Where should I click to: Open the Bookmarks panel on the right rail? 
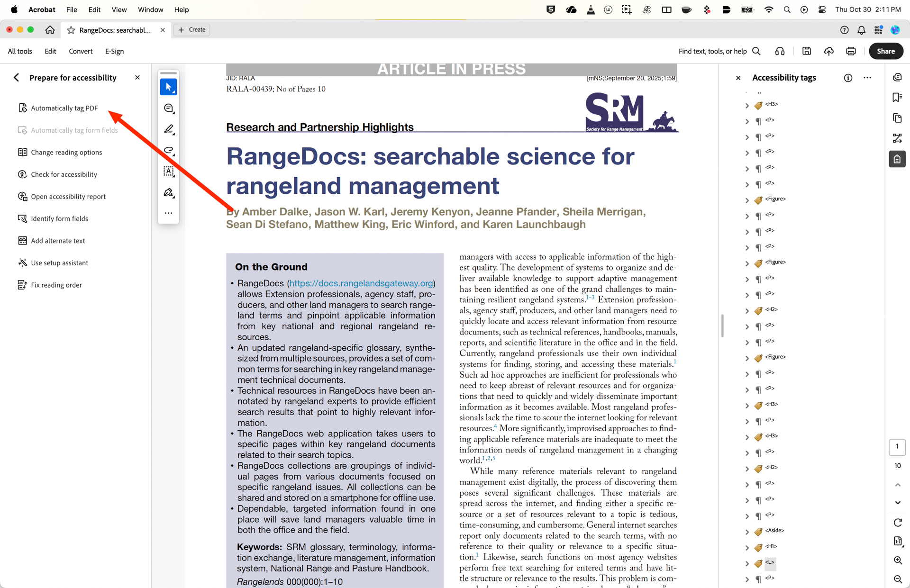[x=897, y=97]
